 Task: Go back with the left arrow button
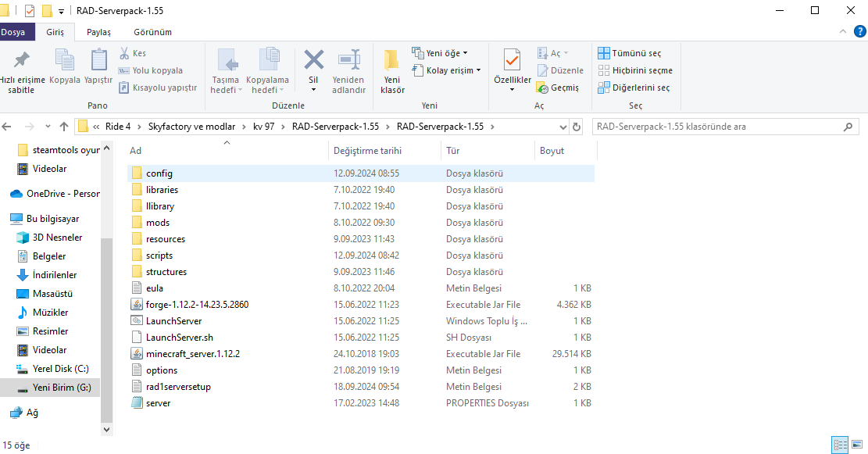click(7, 127)
